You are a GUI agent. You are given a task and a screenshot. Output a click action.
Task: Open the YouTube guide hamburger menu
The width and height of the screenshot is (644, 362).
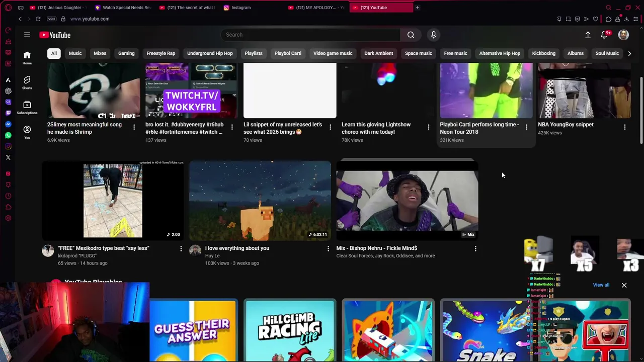[x=27, y=35]
